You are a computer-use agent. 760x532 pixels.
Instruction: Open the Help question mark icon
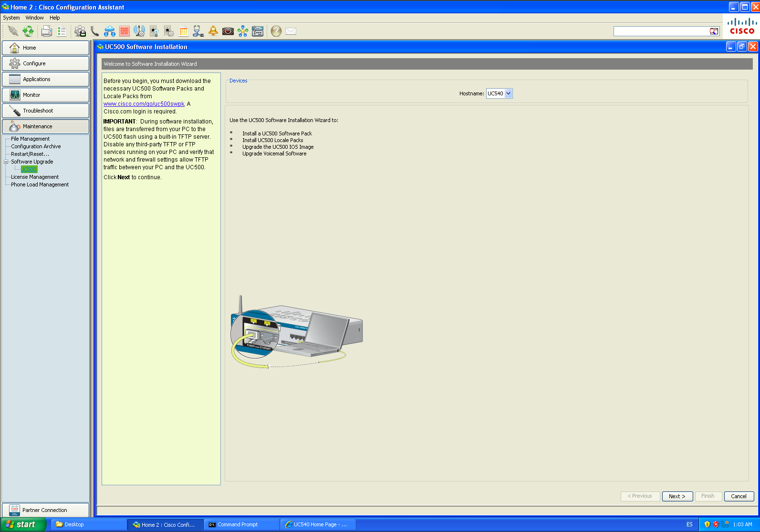276,31
